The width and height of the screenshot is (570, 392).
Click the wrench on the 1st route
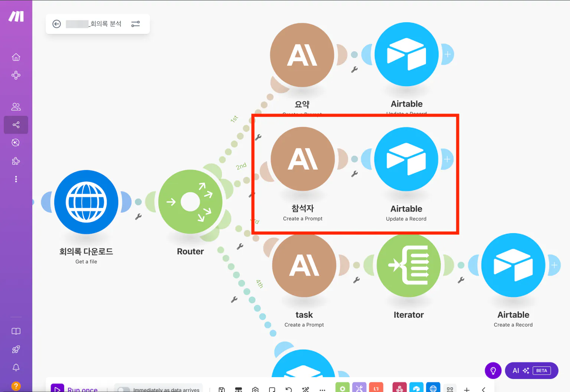tap(258, 137)
